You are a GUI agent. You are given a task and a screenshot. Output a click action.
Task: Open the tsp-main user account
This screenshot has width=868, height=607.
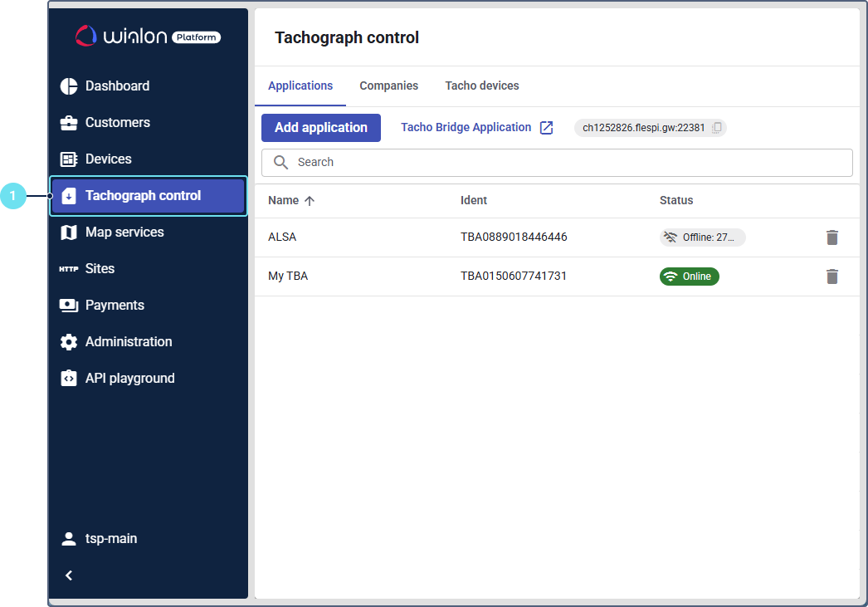click(x=110, y=539)
